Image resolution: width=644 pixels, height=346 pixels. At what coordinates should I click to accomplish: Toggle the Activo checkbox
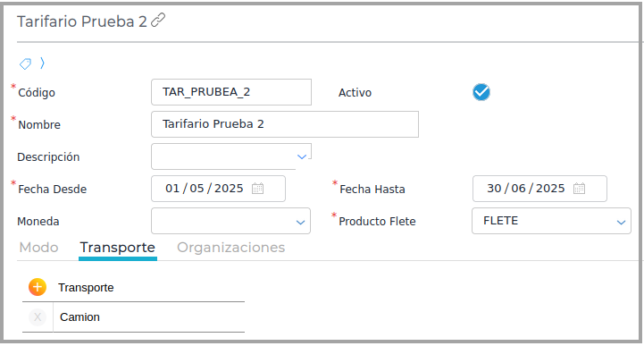tap(481, 92)
